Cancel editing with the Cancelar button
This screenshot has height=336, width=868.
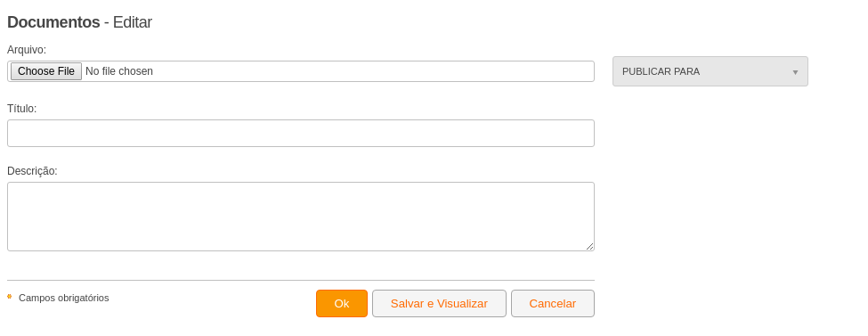click(553, 303)
